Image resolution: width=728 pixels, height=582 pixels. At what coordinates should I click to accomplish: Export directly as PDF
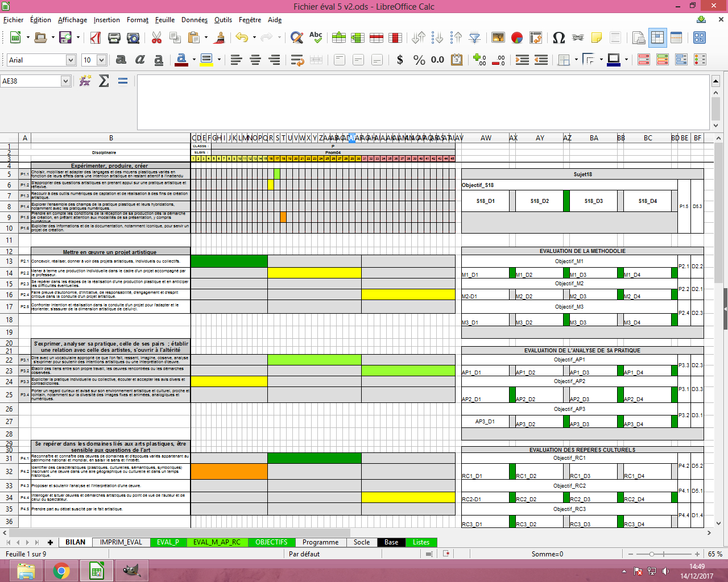point(96,38)
